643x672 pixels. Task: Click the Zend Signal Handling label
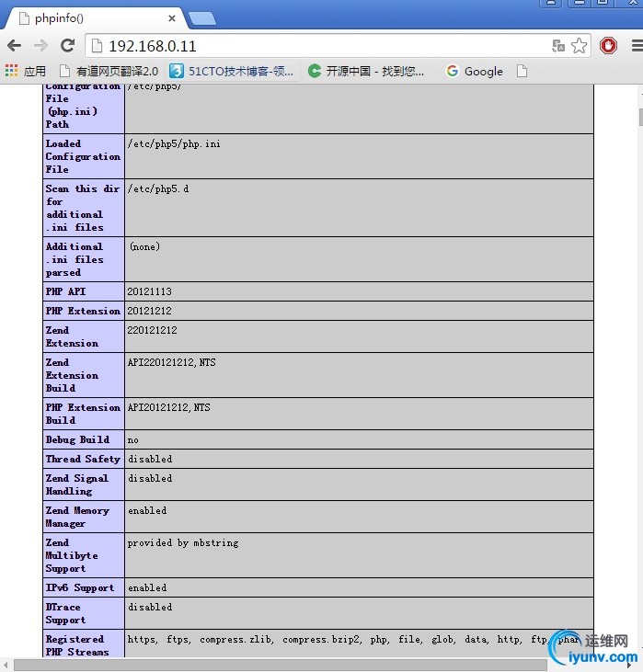[76, 484]
